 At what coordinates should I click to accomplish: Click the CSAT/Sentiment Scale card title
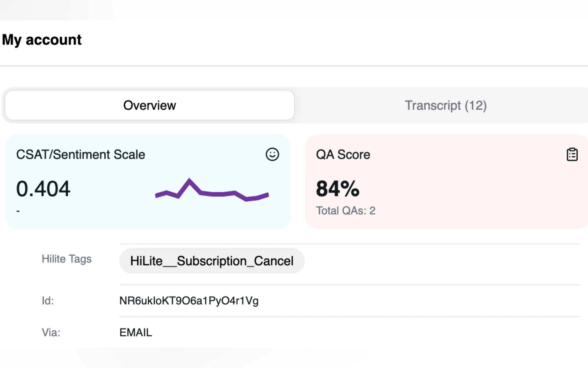pos(81,155)
